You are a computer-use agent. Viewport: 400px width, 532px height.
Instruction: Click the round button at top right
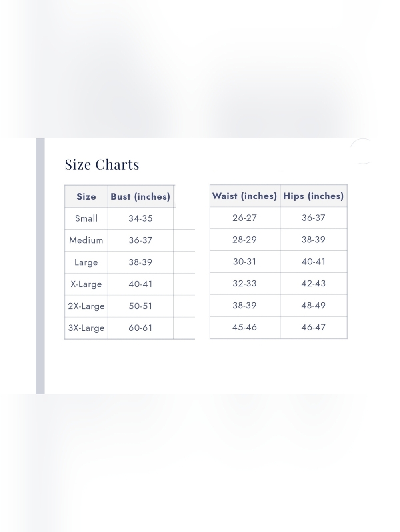(363, 151)
